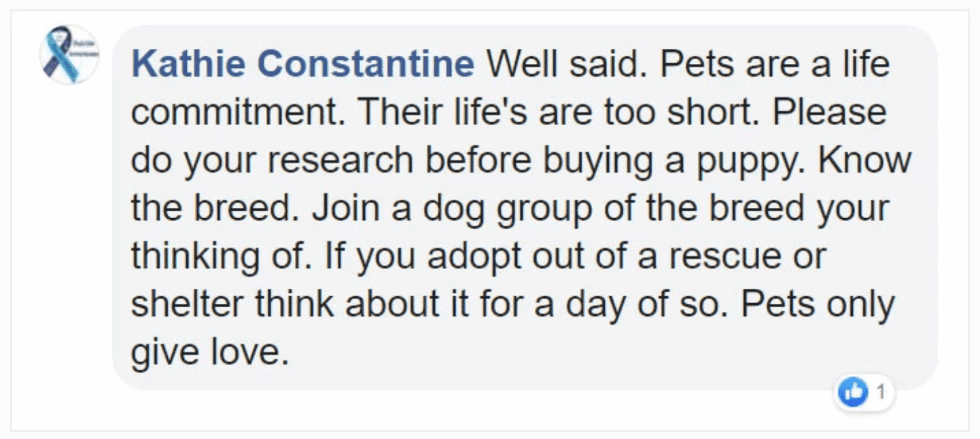
Task: Click the Kathie Constantine name link
Action: [x=302, y=65]
